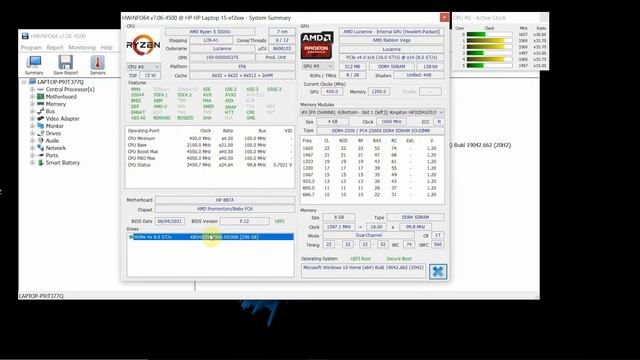The width and height of the screenshot is (640, 360).
Task: Click the TDP 15 W field
Action: (x=150, y=76)
